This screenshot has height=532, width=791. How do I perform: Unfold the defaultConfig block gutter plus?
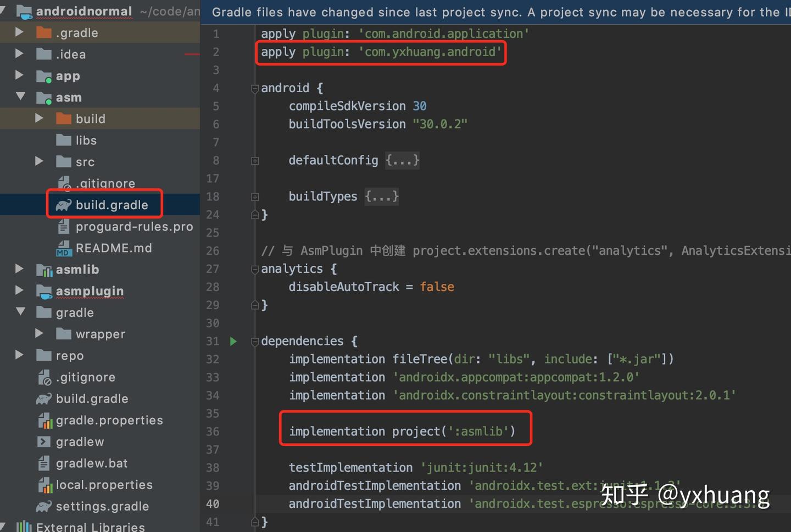(255, 161)
